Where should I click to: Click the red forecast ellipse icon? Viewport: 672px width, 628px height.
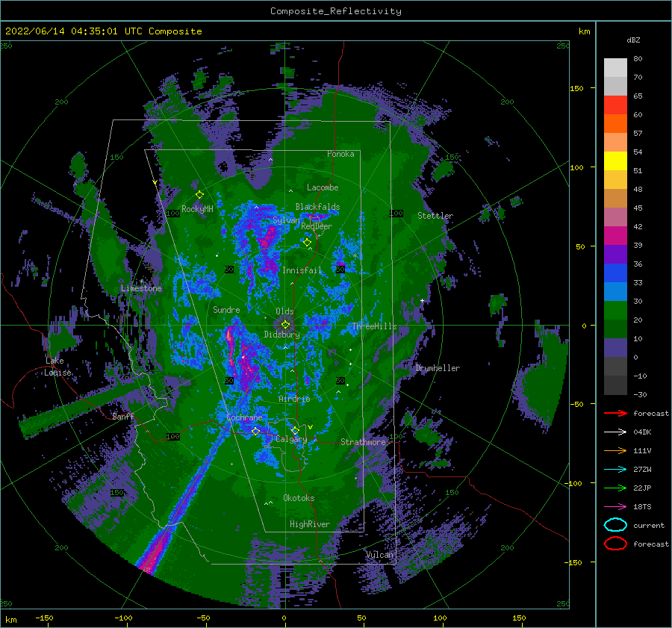pyautogui.click(x=615, y=544)
